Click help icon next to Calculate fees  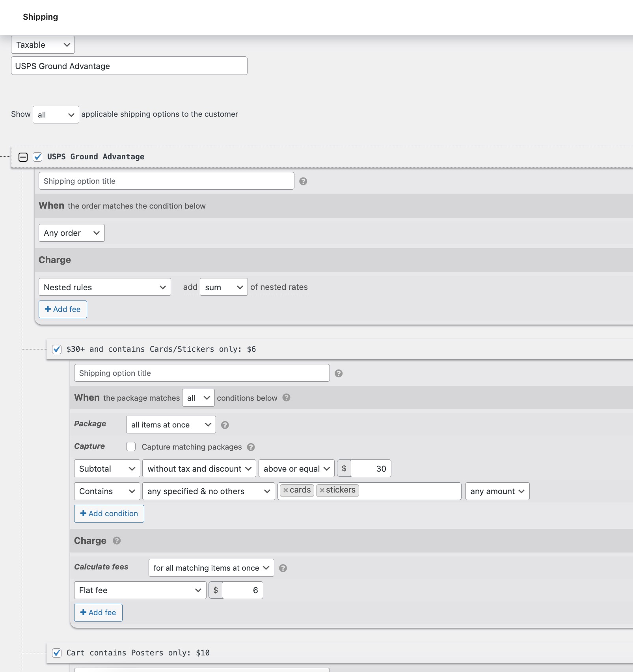pos(283,568)
